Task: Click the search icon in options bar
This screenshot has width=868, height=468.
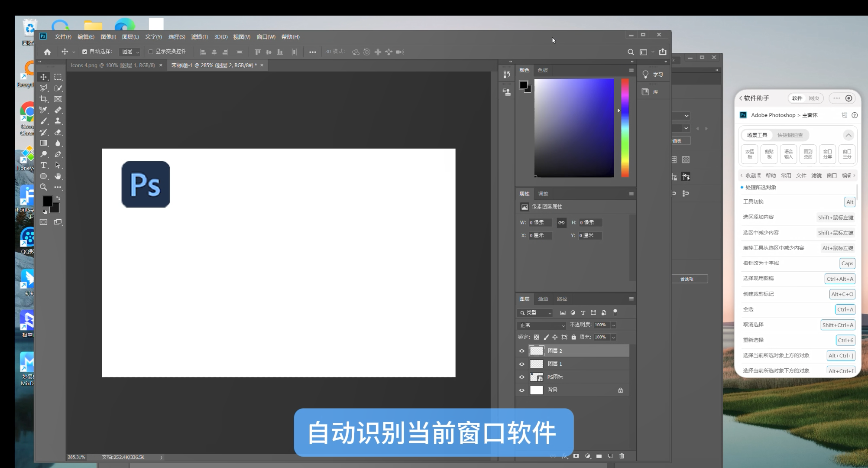Action: click(x=631, y=52)
